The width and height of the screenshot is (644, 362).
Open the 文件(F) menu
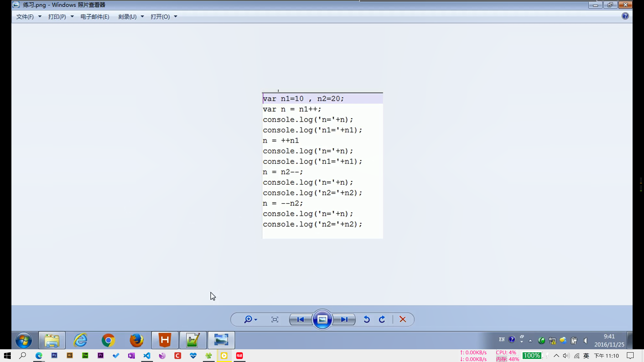point(25,17)
